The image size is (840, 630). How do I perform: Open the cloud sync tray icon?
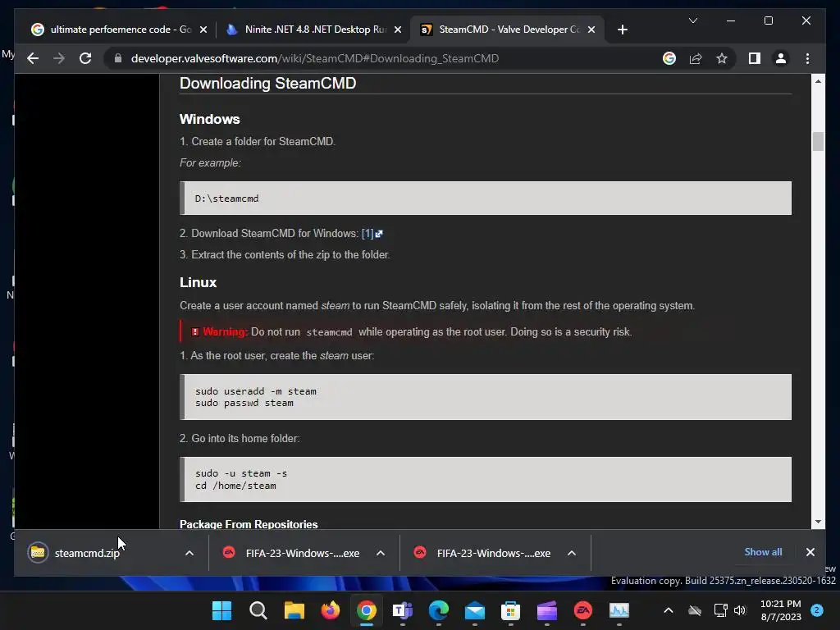694,610
